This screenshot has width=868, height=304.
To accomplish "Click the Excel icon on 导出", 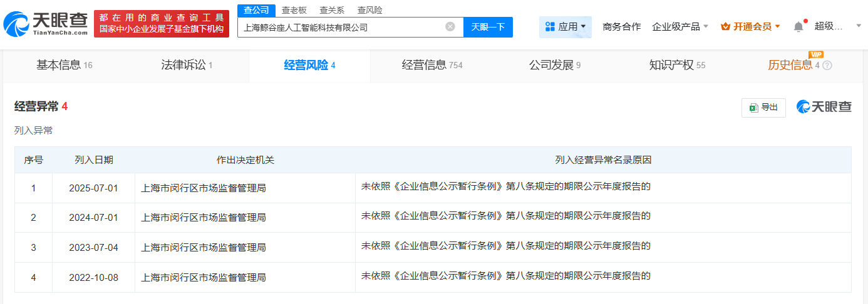I will coord(753,108).
